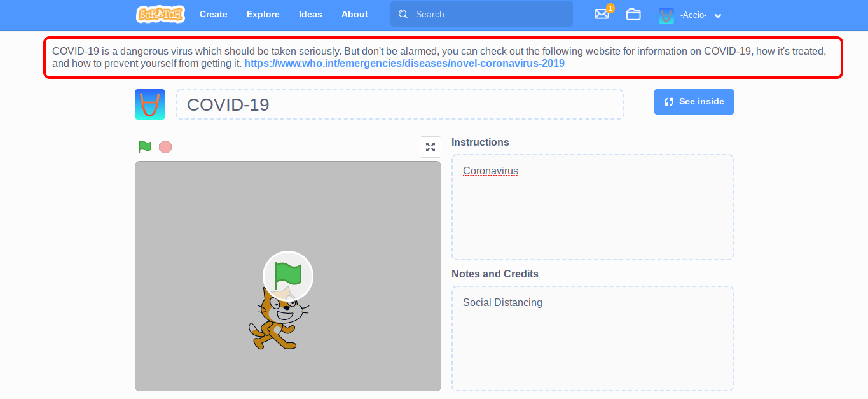This screenshot has height=399, width=868.
Task: Expand the -Accio- account dropdown
Action: [718, 15]
